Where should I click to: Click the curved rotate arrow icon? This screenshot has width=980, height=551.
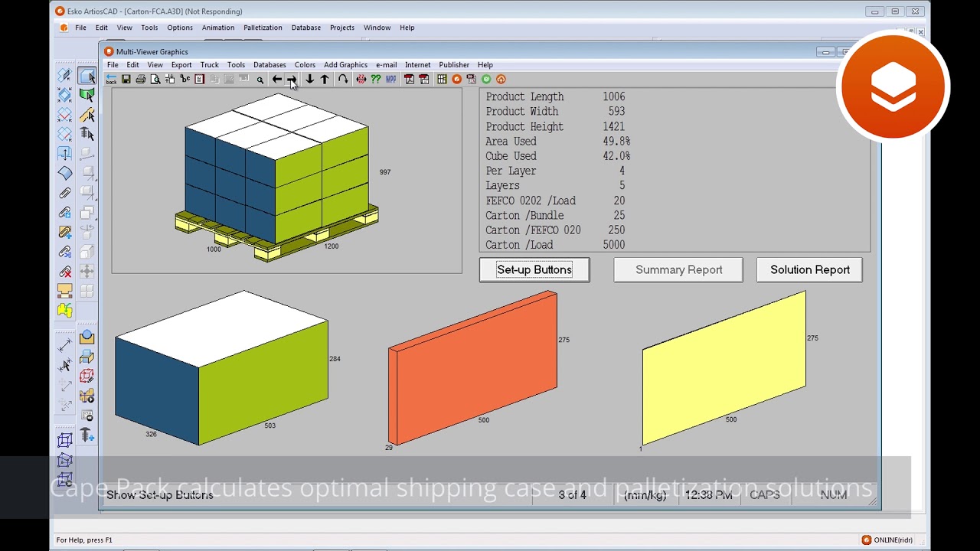click(343, 79)
